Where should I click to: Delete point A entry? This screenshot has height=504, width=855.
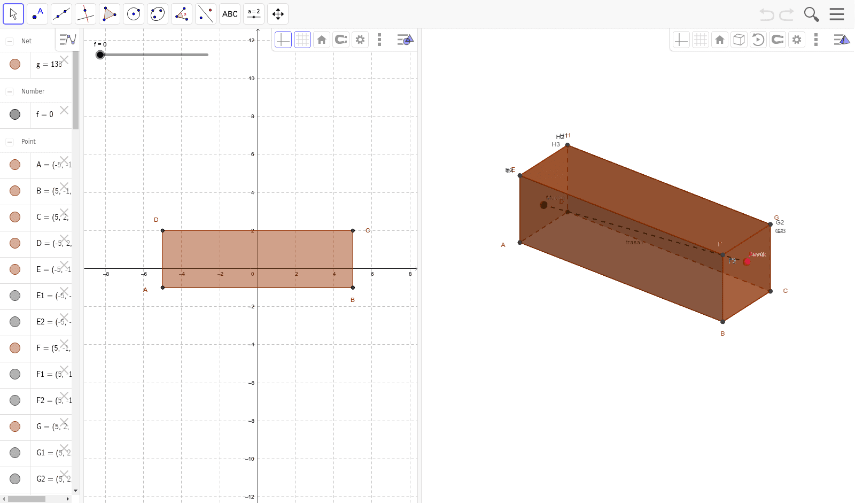tap(64, 160)
